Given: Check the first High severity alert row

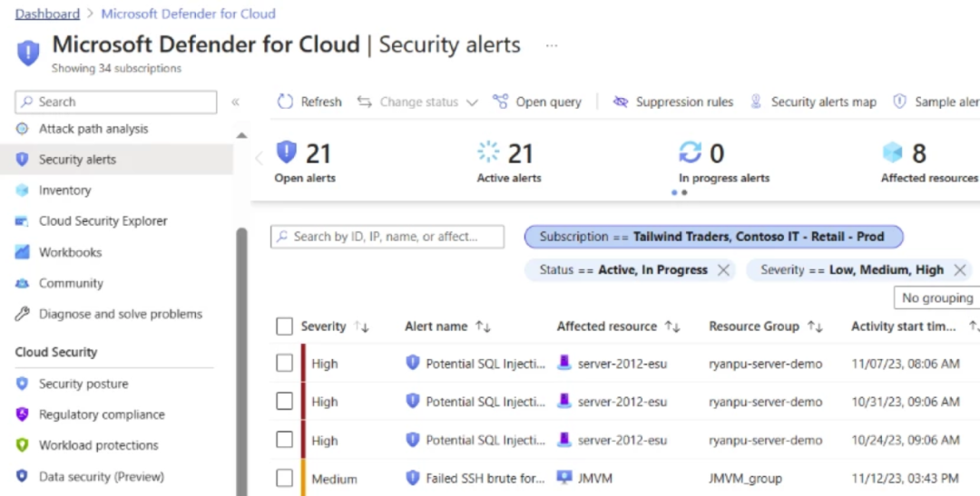Looking at the screenshot, I should point(285,364).
